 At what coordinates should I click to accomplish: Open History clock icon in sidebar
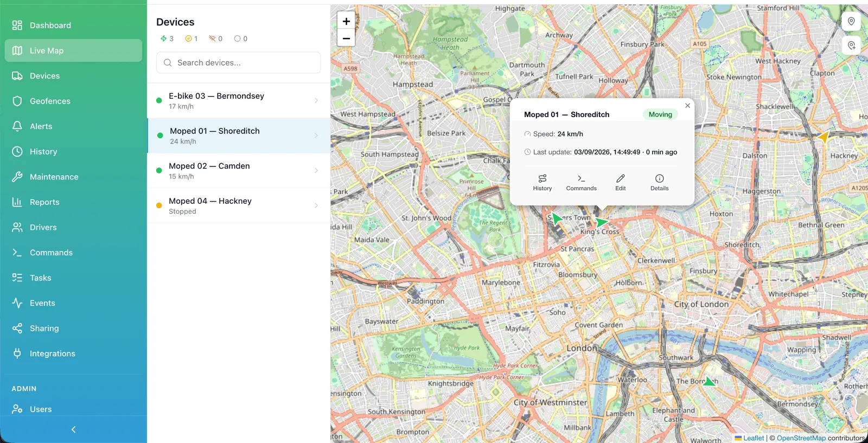(73, 151)
